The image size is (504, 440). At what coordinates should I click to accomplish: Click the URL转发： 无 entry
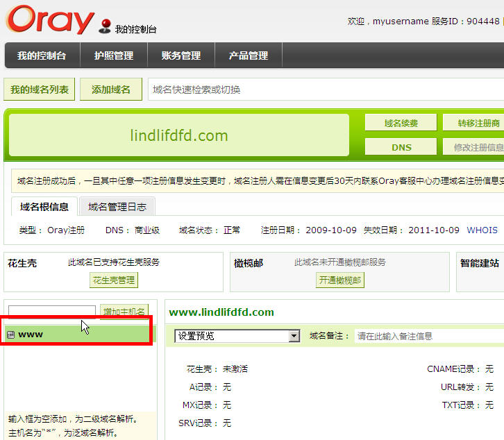tap(467, 387)
